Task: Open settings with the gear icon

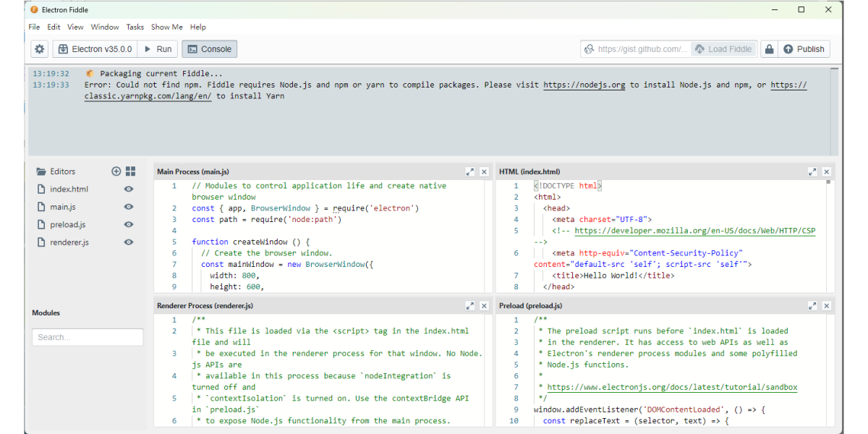Action: point(40,49)
